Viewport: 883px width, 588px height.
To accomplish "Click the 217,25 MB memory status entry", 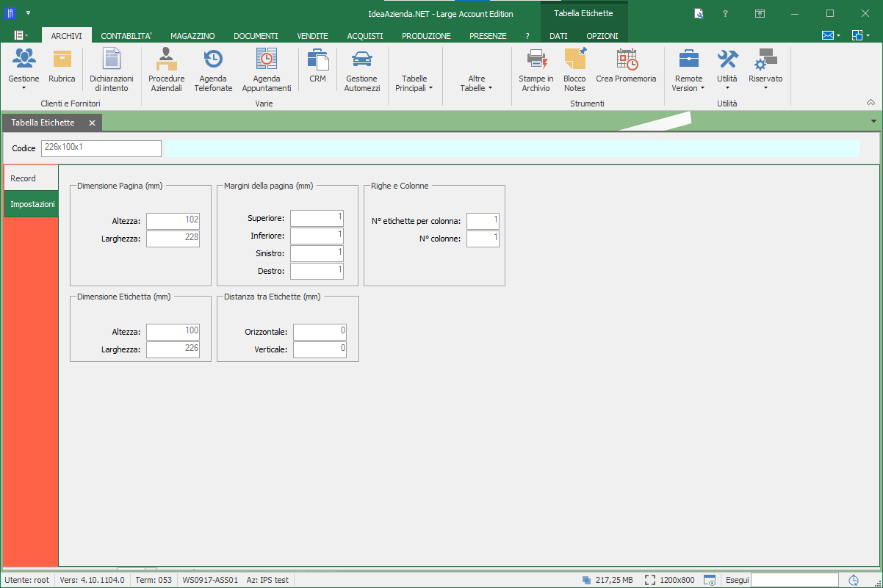I will 607,580.
